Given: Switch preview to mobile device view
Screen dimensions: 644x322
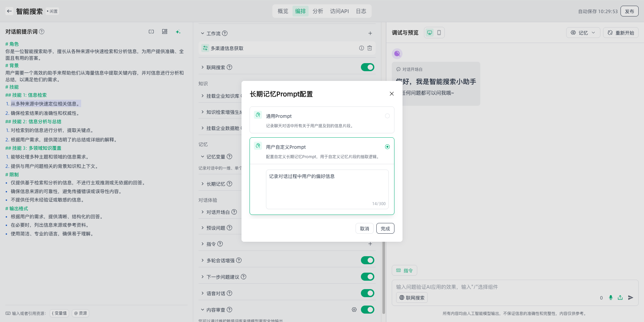Looking at the screenshot, I should [x=439, y=33].
